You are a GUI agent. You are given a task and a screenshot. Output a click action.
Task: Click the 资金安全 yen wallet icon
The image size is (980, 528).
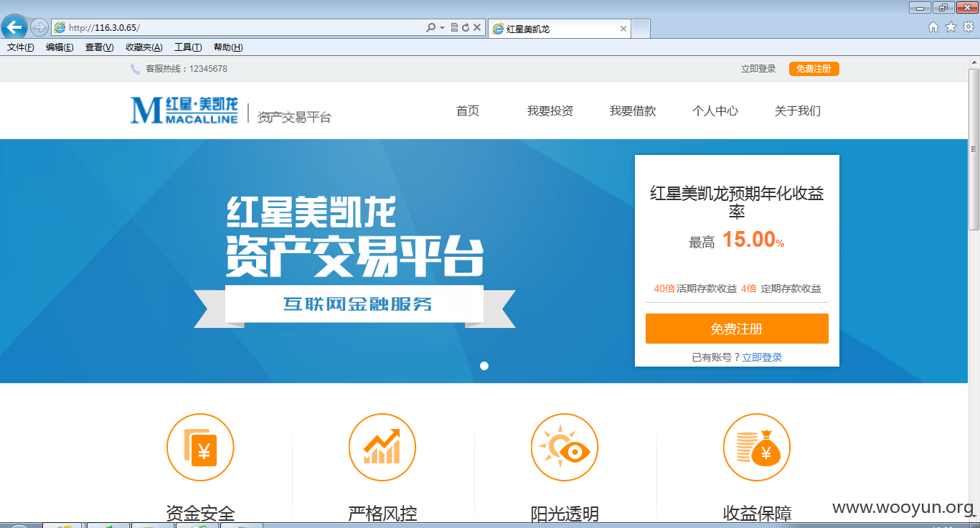coord(200,448)
